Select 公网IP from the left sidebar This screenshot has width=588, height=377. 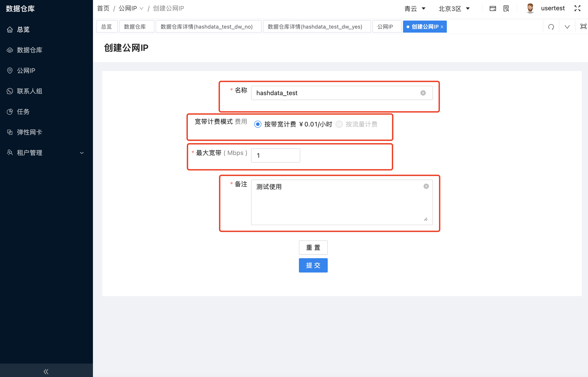point(26,71)
